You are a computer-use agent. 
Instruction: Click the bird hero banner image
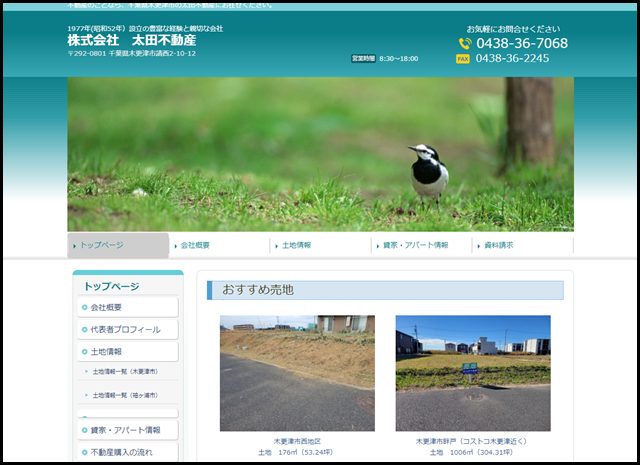pyautogui.click(x=320, y=154)
